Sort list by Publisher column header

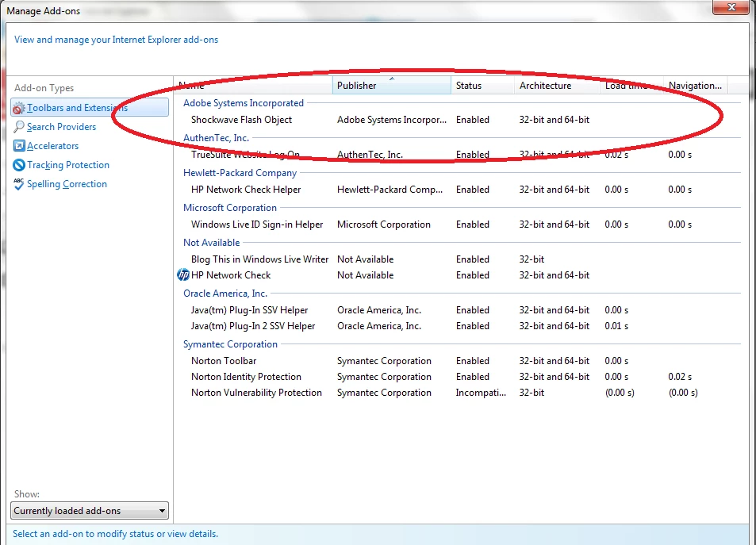[392, 86]
